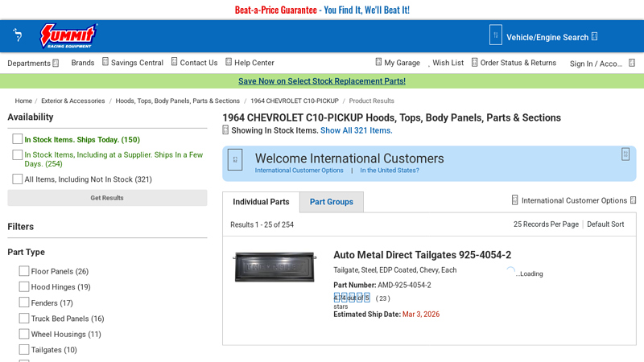Image resolution: width=644 pixels, height=362 pixels.
Task: Click the Show All 321 Items link
Action: coord(356,130)
